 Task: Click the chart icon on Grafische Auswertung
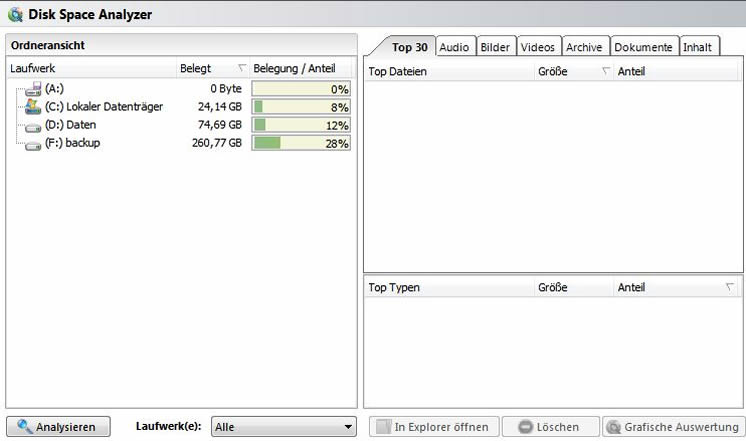(x=614, y=427)
